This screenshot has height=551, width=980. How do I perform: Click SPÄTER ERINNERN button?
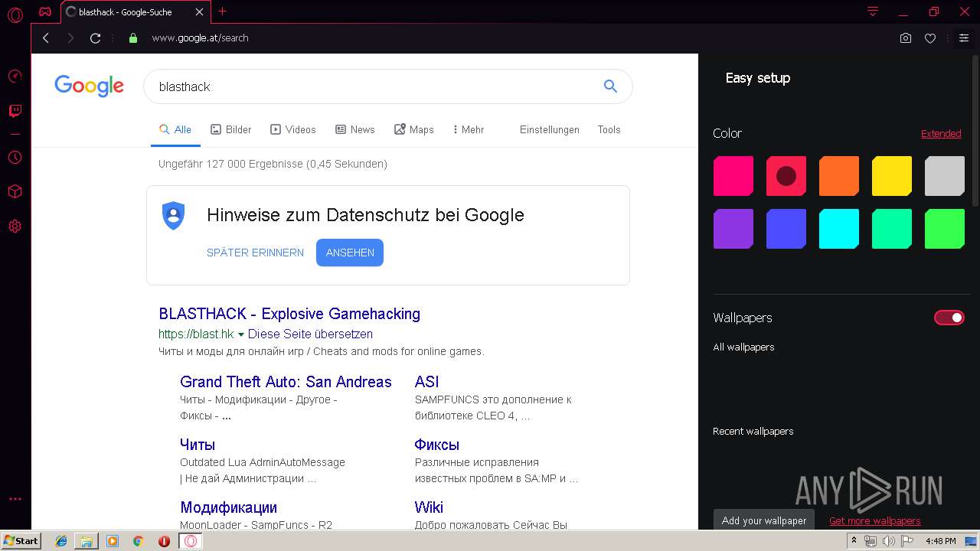tap(255, 253)
